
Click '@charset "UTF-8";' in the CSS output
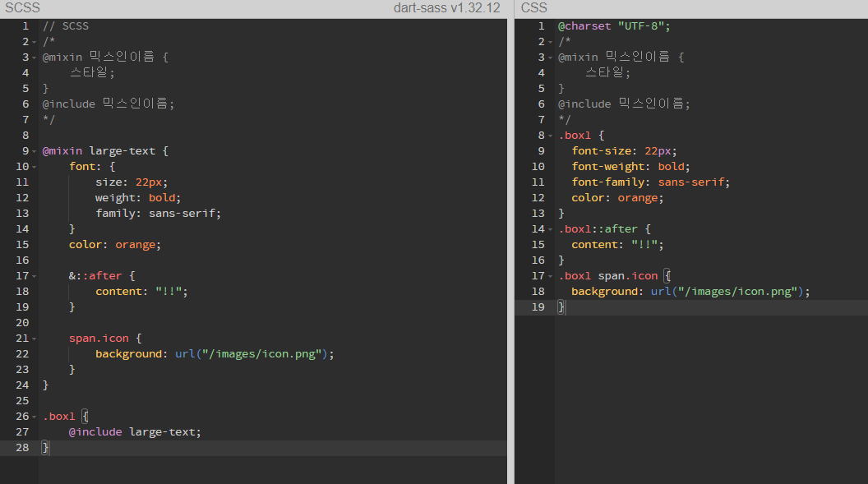[x=614, y=26]
